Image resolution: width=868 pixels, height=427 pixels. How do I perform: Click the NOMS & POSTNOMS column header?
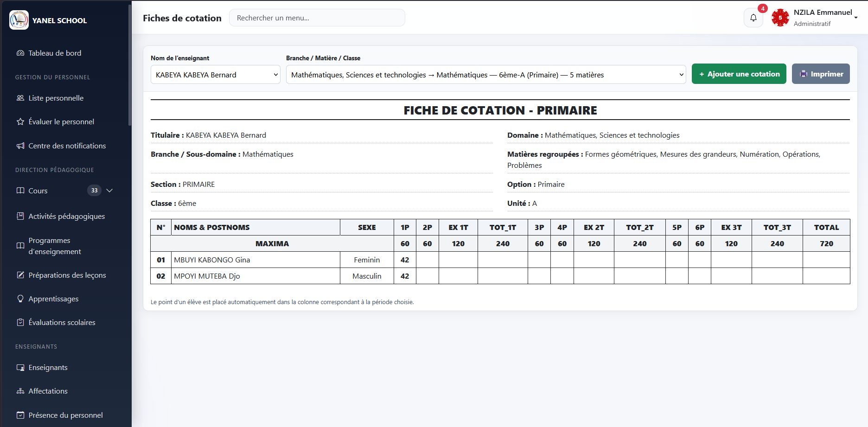(255, 227)
